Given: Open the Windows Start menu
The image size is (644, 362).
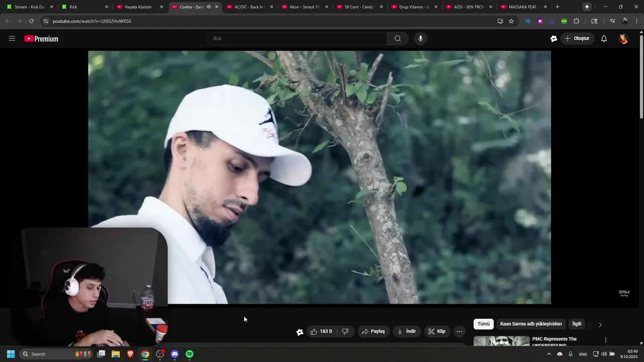Looking at the screenshot, I should click(11, 354).
